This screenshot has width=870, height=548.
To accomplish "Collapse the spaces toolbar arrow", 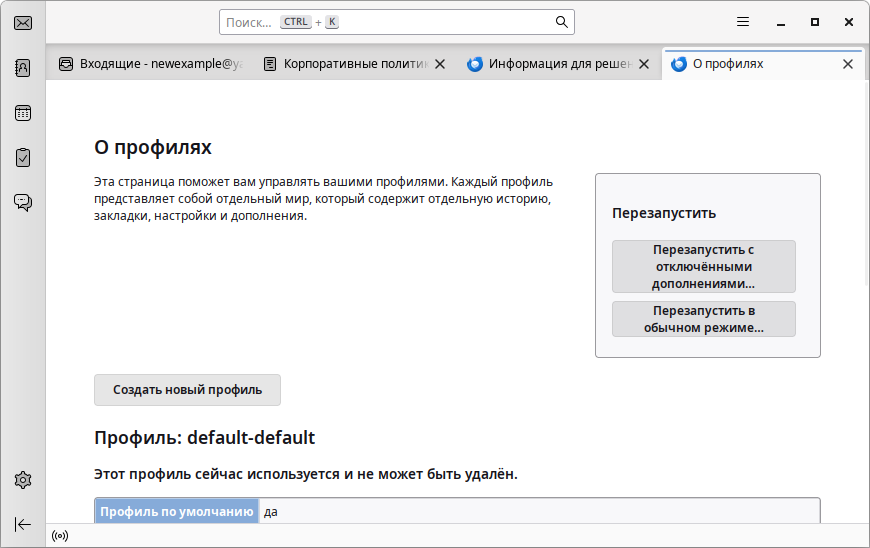I will [x=23, y=524].
